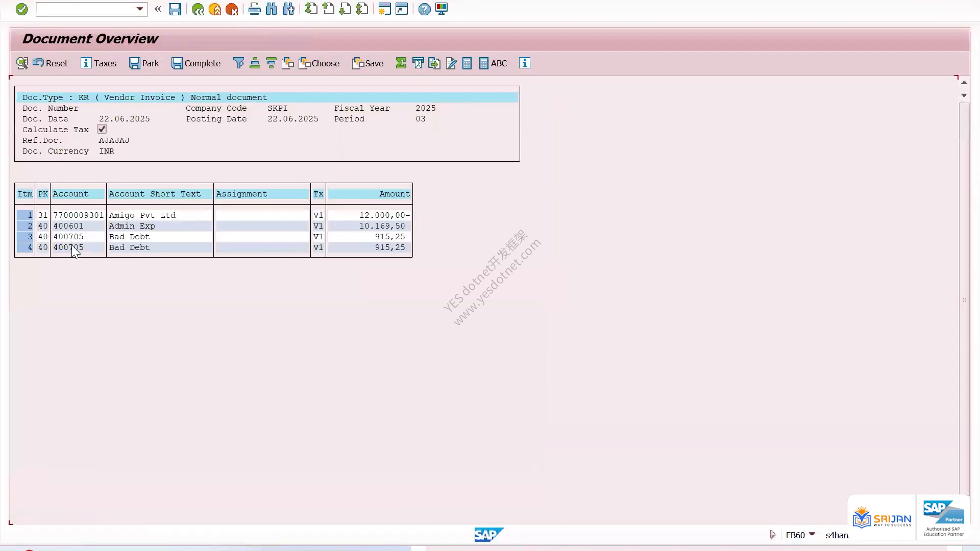Click amount 10.169,50
This screenshot has width=980, height=551.
[382, 226]
